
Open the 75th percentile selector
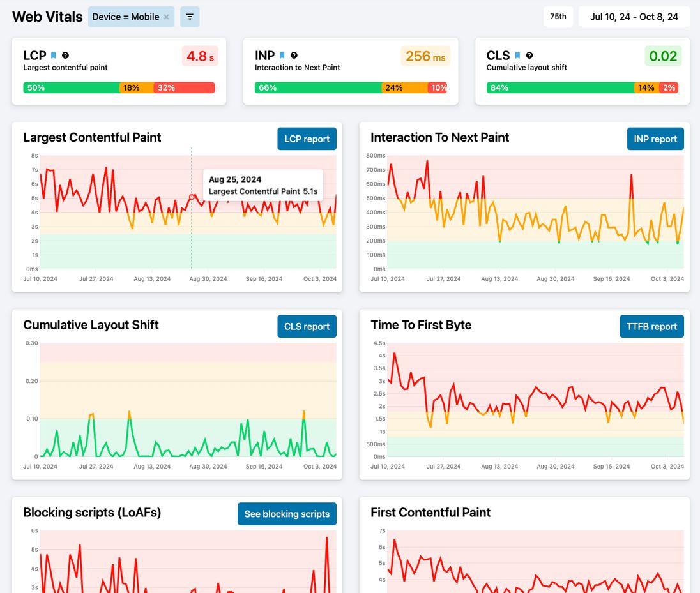click(x=558, y=17)
